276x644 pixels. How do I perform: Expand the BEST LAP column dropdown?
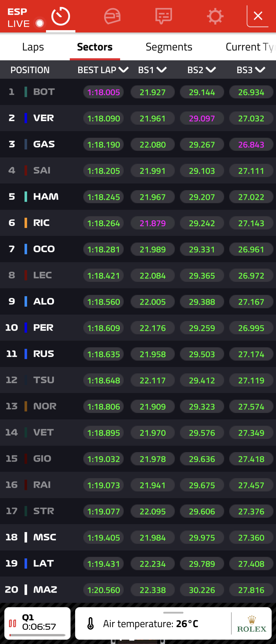123,70
